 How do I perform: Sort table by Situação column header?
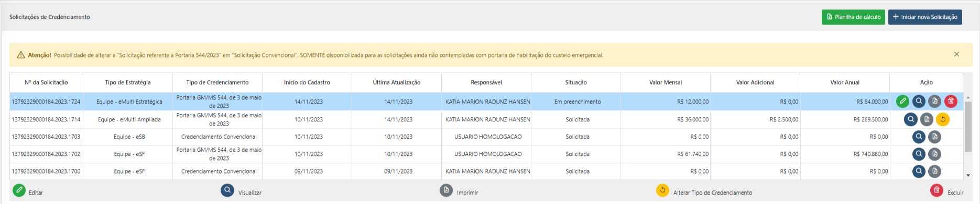click(576, 82)
